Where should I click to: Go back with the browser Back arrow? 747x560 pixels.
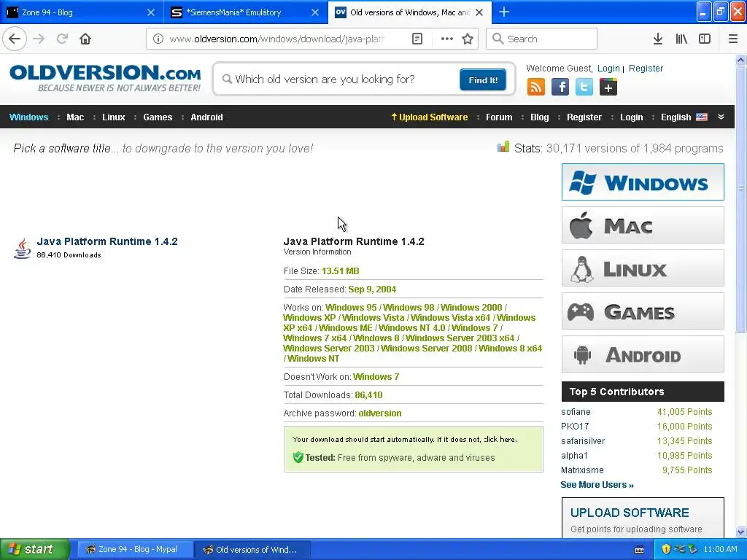point(15,39)
